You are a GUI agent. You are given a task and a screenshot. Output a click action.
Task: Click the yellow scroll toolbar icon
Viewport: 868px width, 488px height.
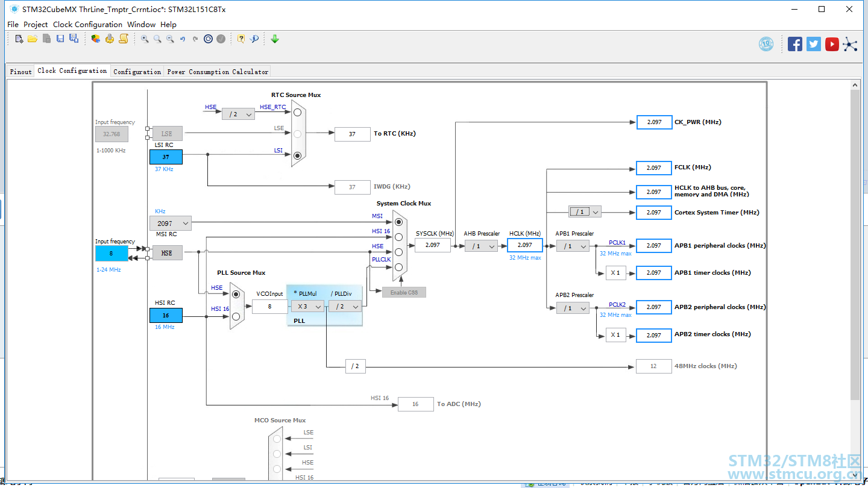[124, 39]
